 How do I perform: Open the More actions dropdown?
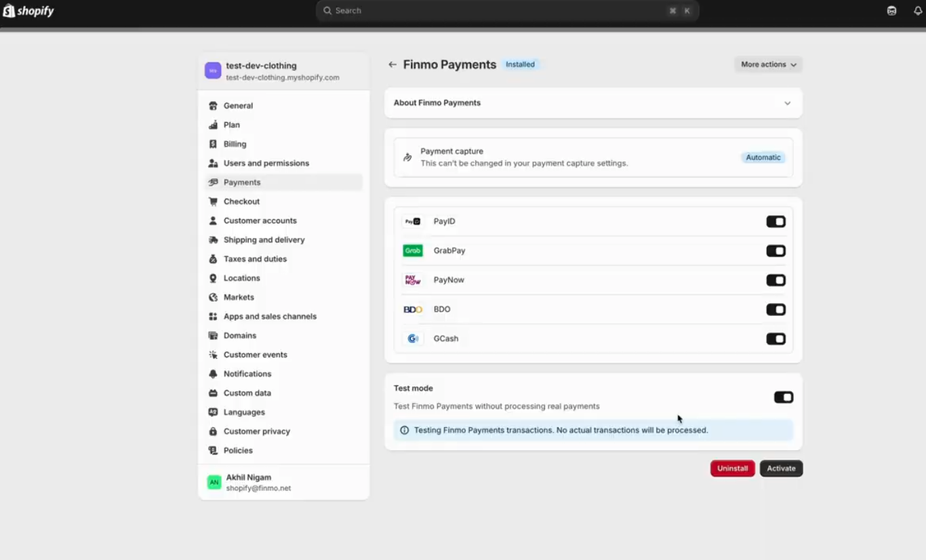(768, 64)
